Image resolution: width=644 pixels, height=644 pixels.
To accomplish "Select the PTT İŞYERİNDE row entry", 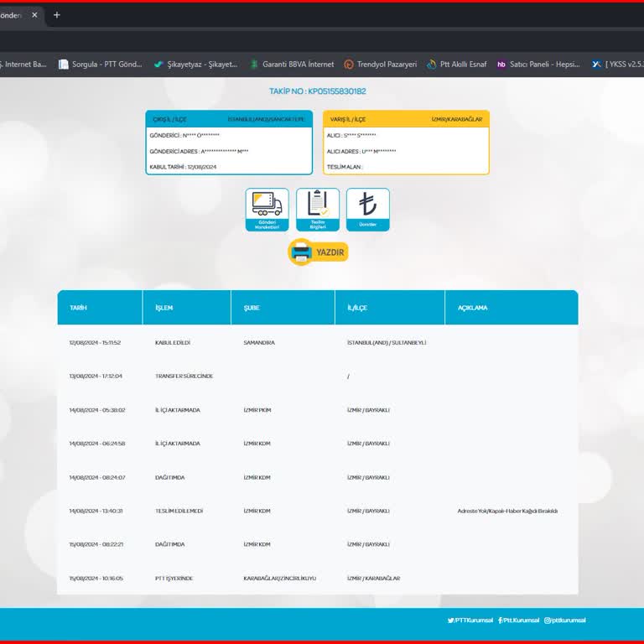I will click(174, 579).
